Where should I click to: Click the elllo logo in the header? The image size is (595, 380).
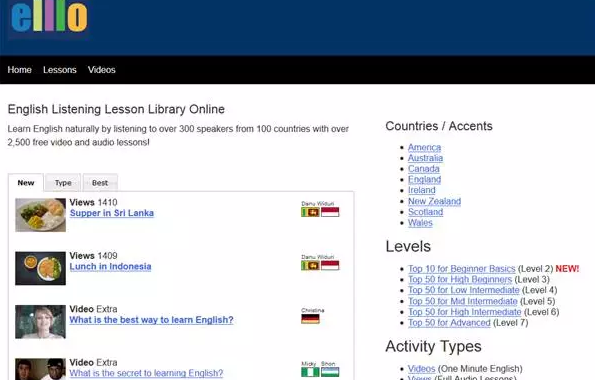coord(49,16)
